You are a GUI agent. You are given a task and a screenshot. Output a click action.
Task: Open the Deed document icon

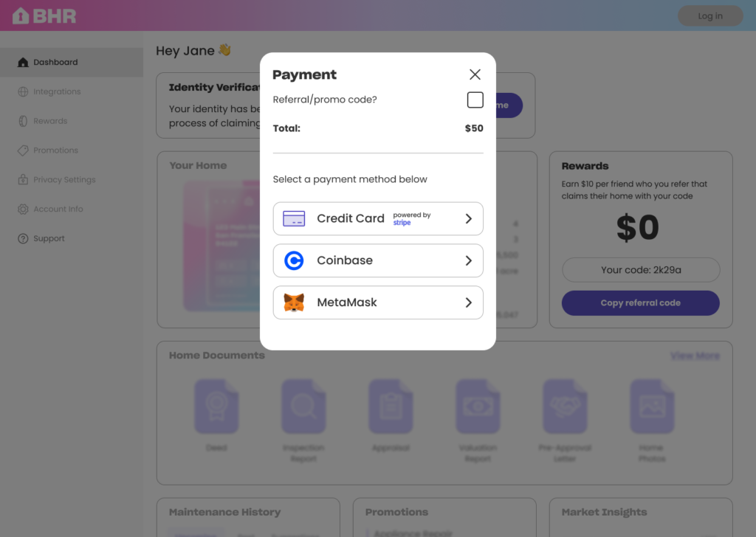(x=216, y=406)
